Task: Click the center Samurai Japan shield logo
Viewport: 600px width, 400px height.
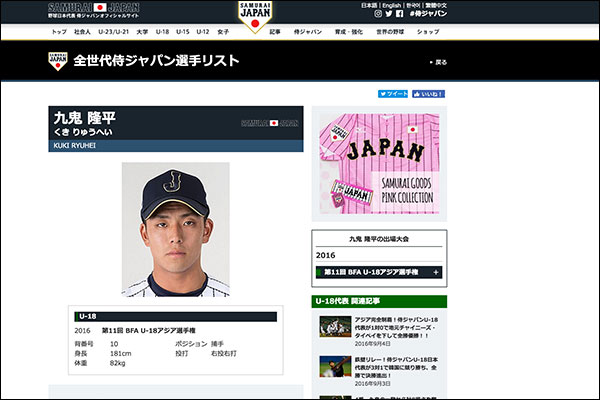Action: coord(255,16)
